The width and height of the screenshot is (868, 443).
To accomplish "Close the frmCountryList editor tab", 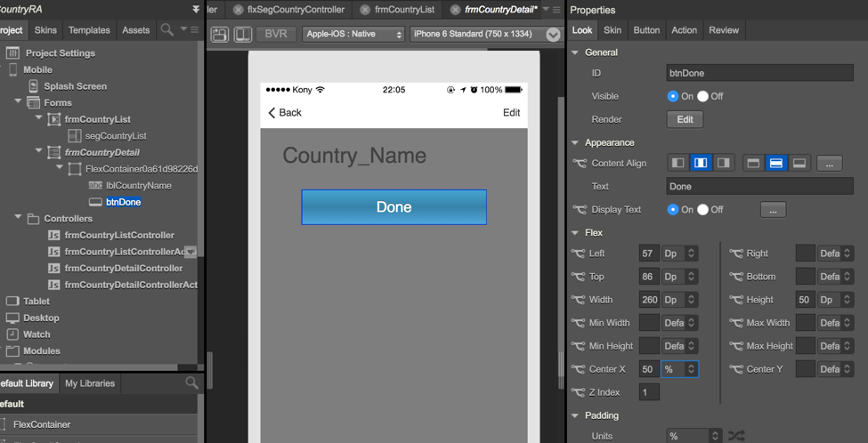I will click(363, 10).
